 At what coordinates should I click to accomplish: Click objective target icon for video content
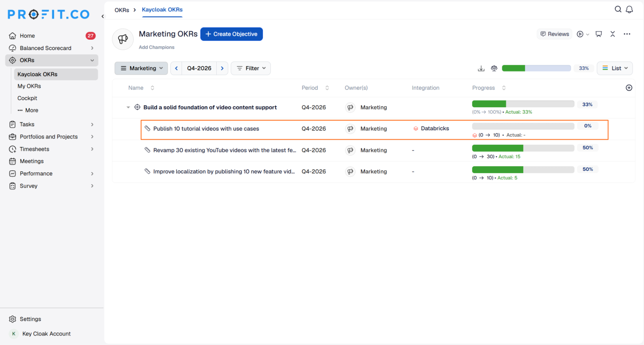pyautogui.click(x=137, y=107)
